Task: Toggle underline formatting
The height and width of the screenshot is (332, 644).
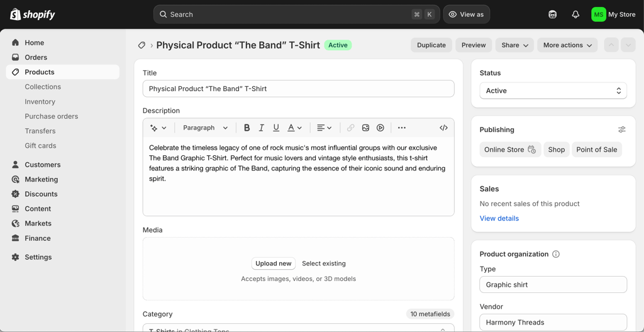Action: pyautogui.click(x=276, y=128)
